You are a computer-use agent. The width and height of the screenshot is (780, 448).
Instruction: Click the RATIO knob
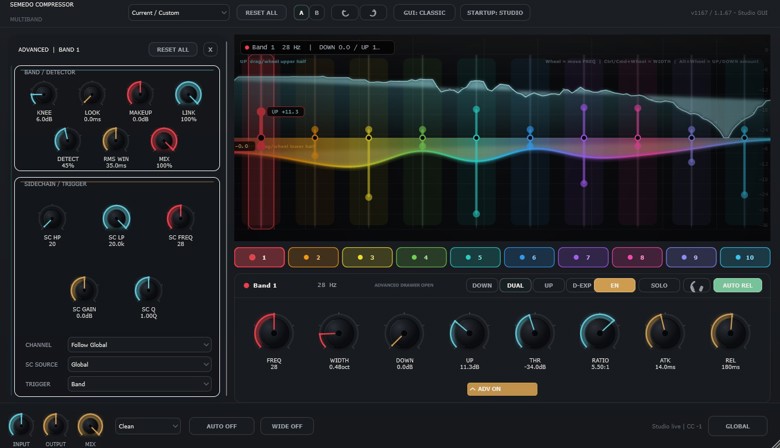(600, 333)
